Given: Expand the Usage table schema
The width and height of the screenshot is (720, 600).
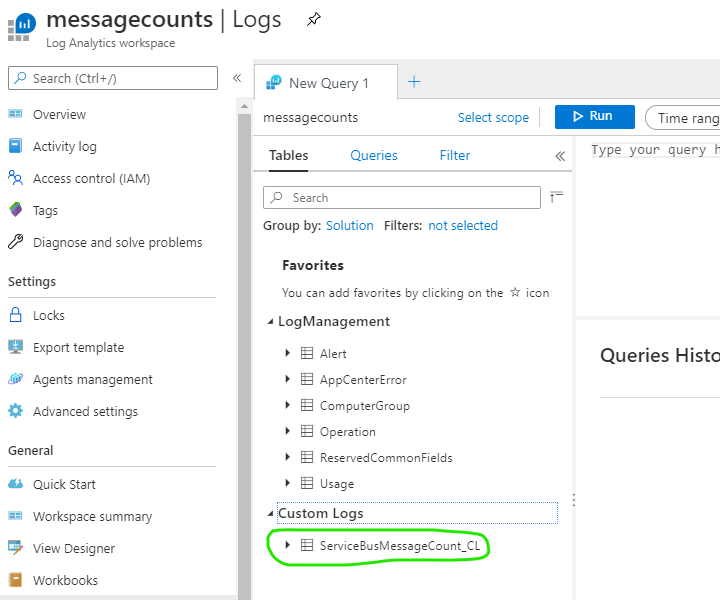Looking at the screenshot, I should pyautogui.click(x=287, y=482).
